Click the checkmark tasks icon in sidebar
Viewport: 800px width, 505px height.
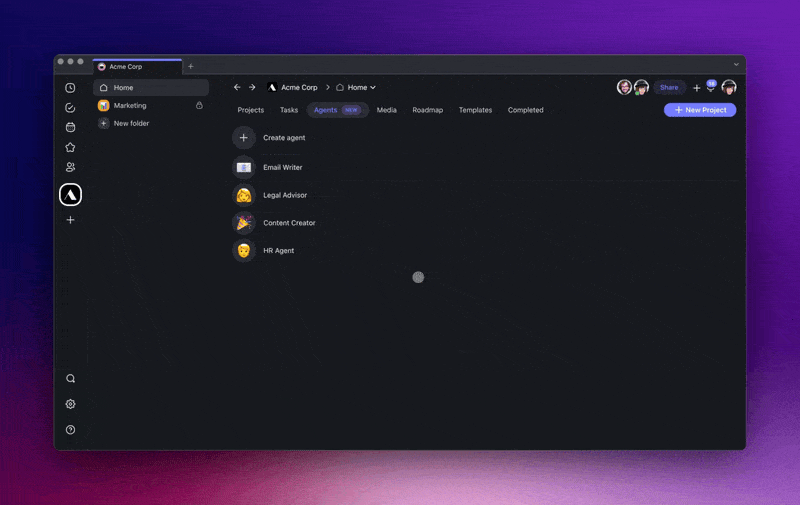(x=70, y=108)
